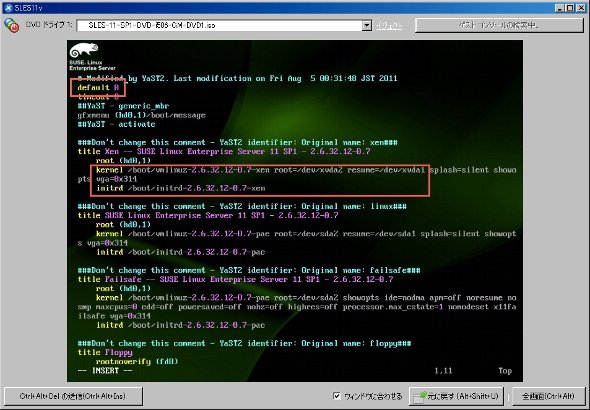The width and height of the screenshot is (590, 410).
Task: Maximize the SLES11v console window
Action: pyautogui.click(x=570, y=8)
